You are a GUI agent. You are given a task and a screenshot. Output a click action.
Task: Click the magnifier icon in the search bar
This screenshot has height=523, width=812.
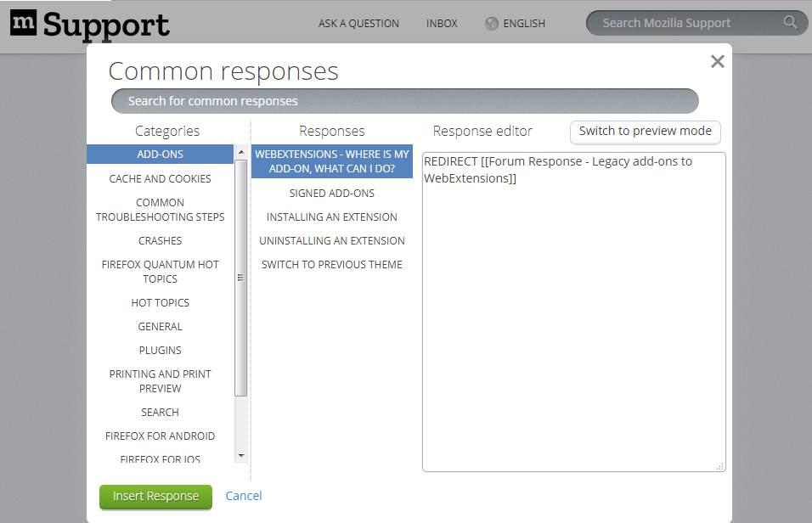pyautogui.click(x=789, y=23)
